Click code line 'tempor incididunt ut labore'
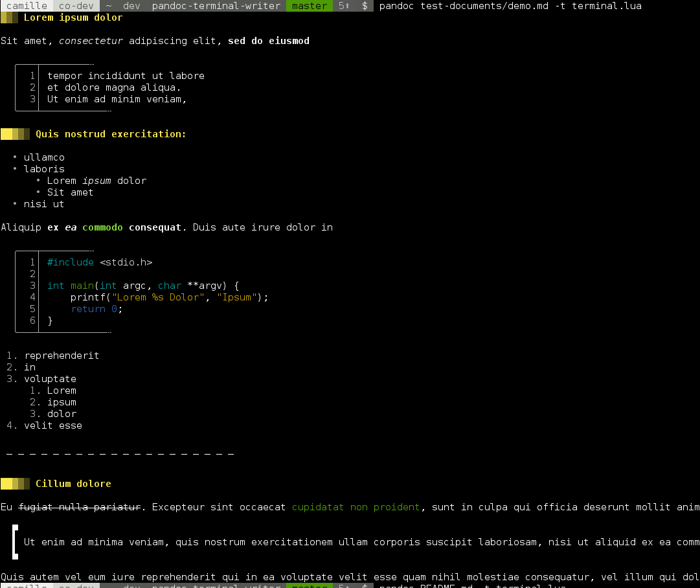The width and height of the screenshot is (700, 588). click(126, 76)
